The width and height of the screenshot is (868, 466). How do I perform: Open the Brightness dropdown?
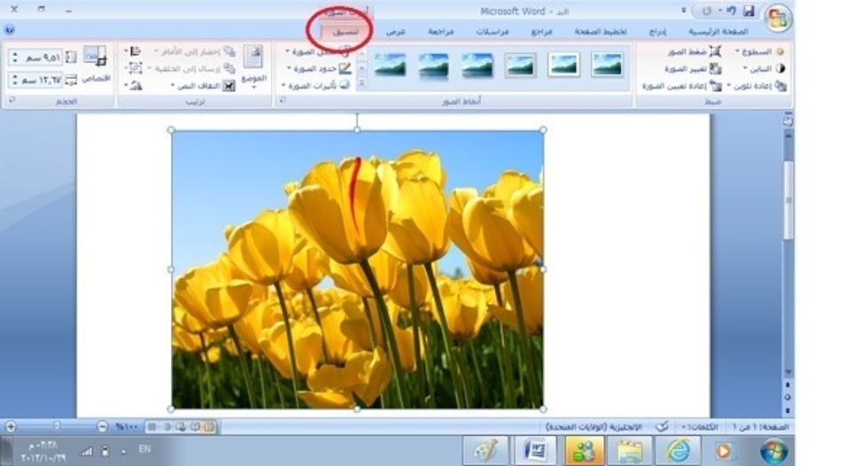[x=760, y=52]
